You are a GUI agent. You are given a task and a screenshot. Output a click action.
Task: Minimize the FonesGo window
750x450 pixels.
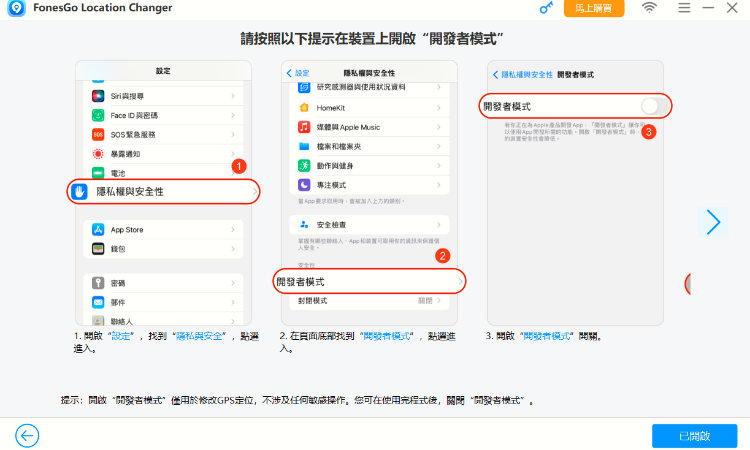click(x=708, y=8)
